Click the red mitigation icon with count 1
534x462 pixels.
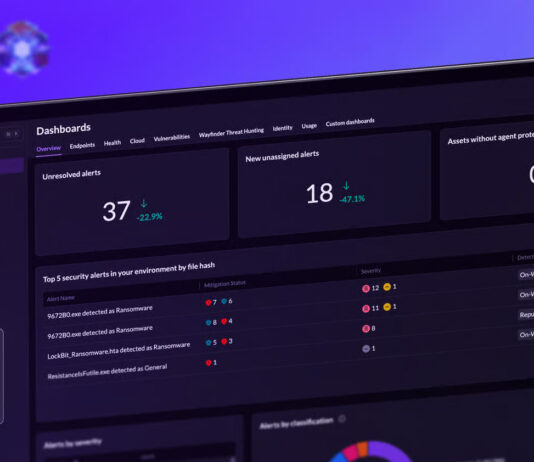[208, 363]
